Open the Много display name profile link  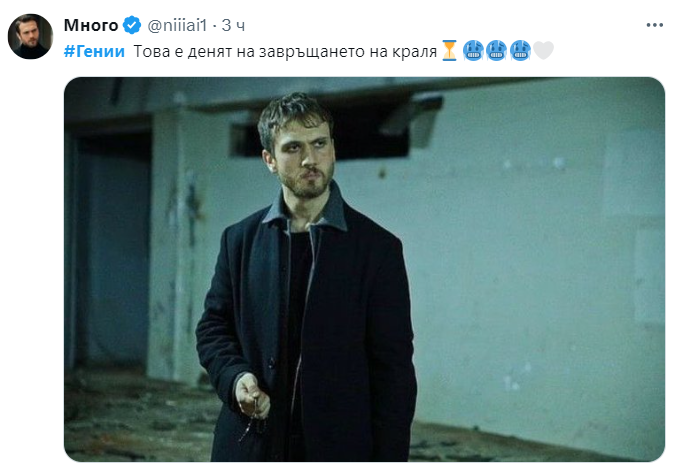point(91,25)
